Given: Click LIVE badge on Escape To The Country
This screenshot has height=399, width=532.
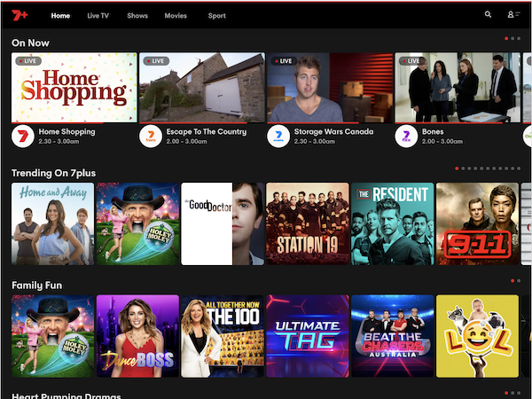Looking at the screenshot, I should pyautogui.click(x=156, y=61).
